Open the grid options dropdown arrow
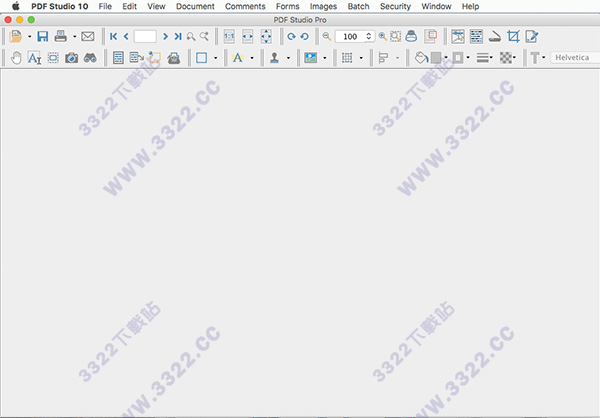Image resolution: width=600 pixels, height=418 pixels. 361,58
